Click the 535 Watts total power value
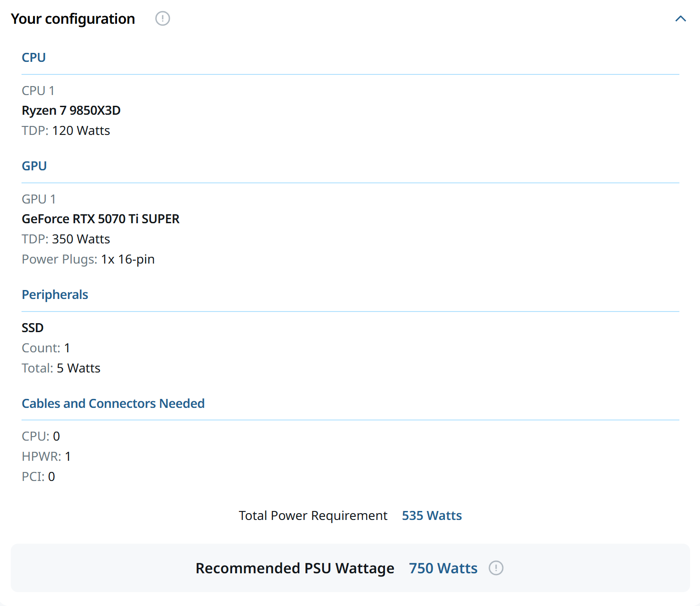Viewport: 700px width, 606px height. click(x=432, y=515)
